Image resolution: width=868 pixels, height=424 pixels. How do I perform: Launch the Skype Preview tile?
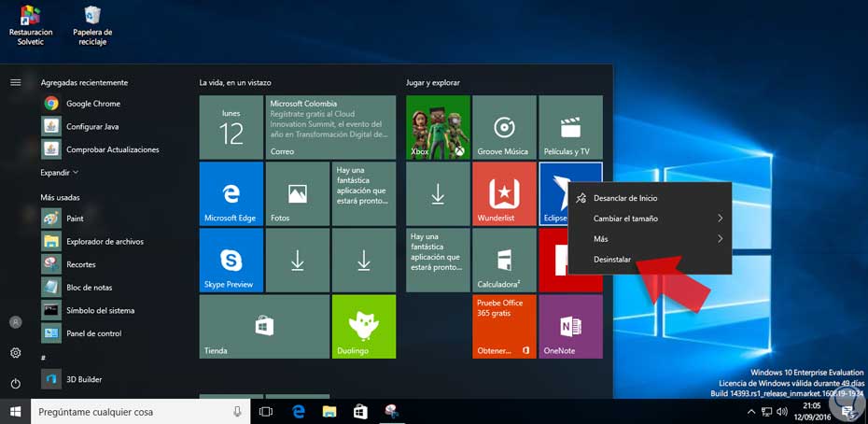pos(231,261)
